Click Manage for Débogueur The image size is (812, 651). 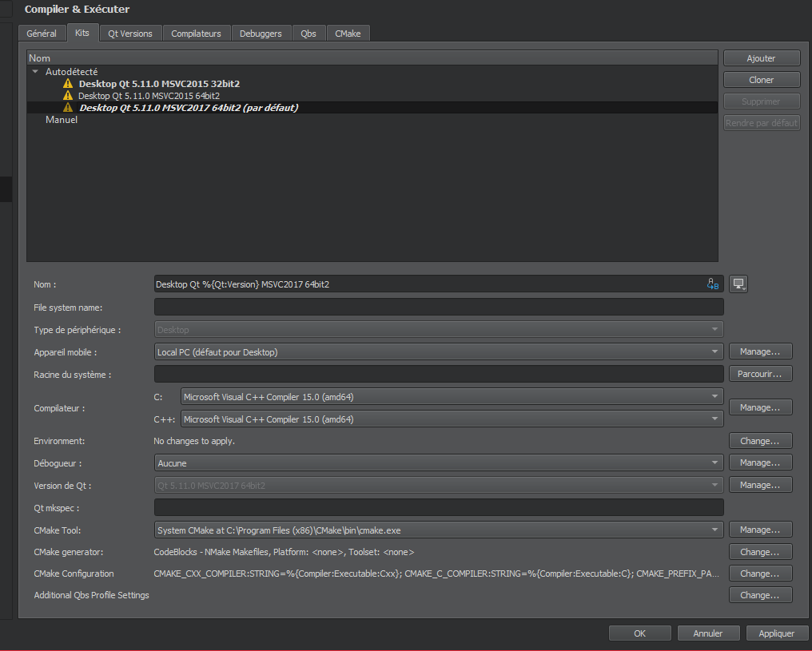(x=760, y=462)
